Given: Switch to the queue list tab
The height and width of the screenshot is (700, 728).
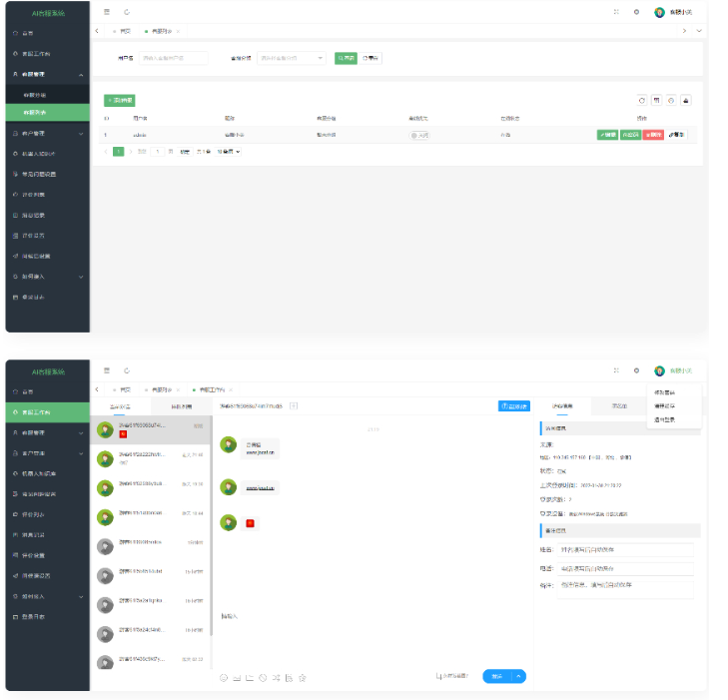Looking at the screenshot, I should click(x=181, y=406).
